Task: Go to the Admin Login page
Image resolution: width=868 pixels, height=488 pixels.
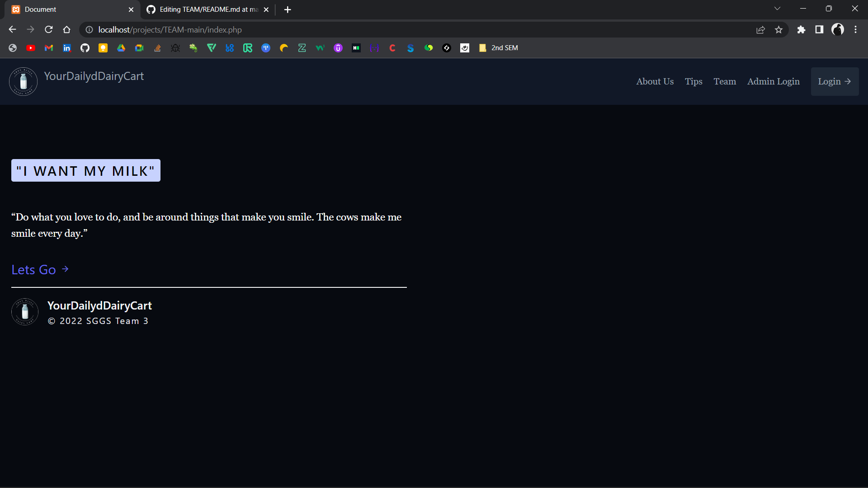Action: coord(773,81)
